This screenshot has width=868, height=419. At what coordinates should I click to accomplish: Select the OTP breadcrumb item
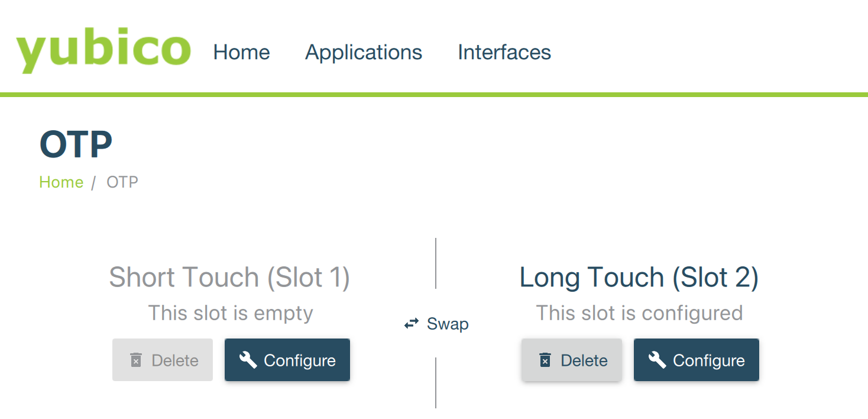(122, 182)
